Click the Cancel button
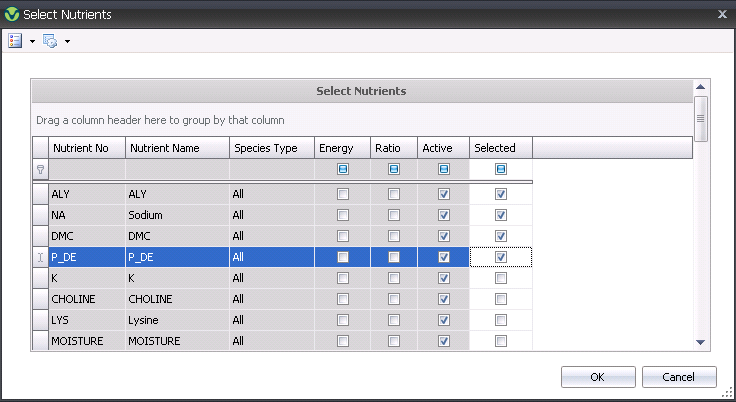Viewport: 736px width, 402px height. [x=679, y=377]
